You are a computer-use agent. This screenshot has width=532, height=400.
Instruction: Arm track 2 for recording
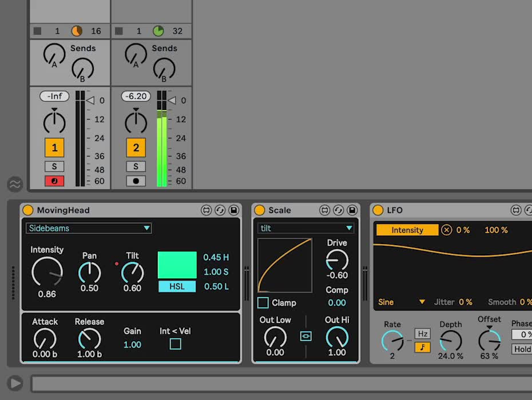pyautogui.click(x=136, y=181)
